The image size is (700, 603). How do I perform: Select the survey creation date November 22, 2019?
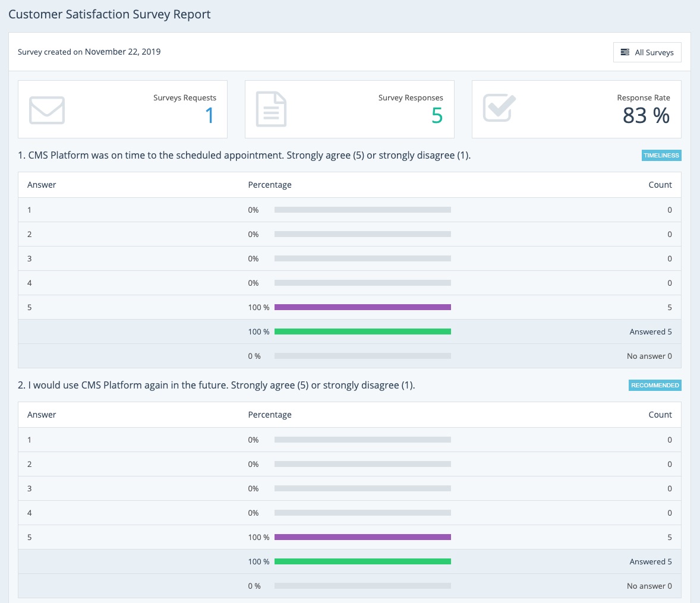click(122, 52)
